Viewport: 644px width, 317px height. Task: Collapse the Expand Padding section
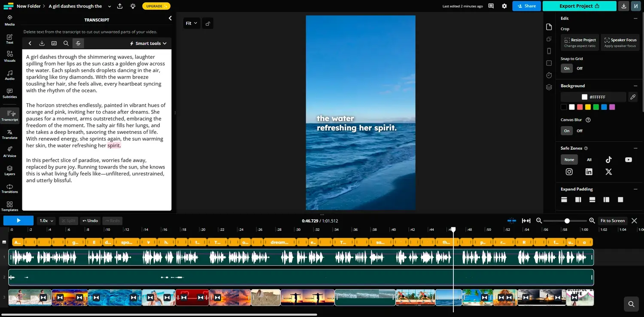click(635, 189)
